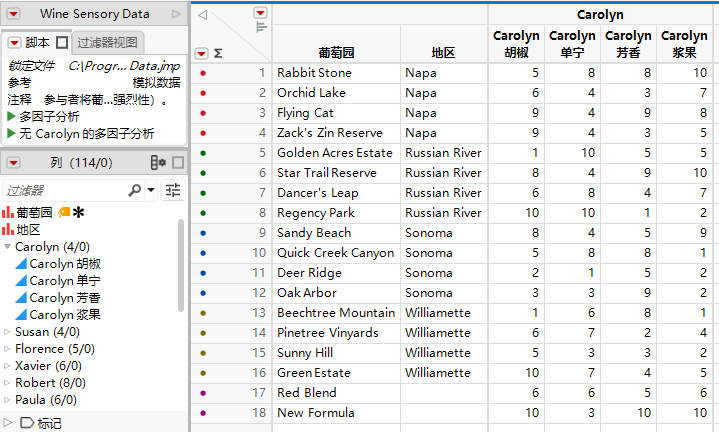
Task: Select the Carolyn 芳香 column header
Action: (x=628, y=44)
